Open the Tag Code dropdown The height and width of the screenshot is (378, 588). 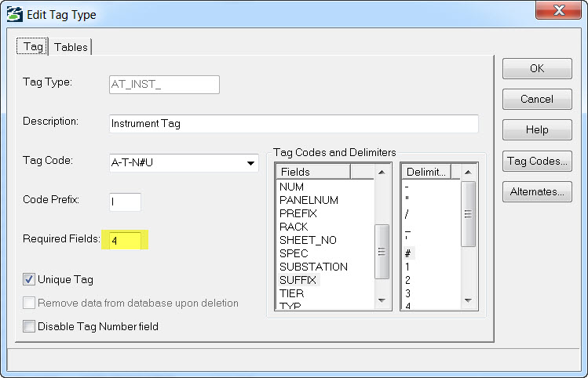250,163
